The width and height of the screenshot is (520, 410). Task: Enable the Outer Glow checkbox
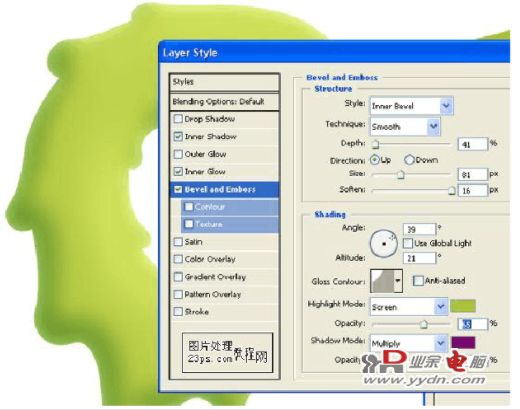point(178,154)
